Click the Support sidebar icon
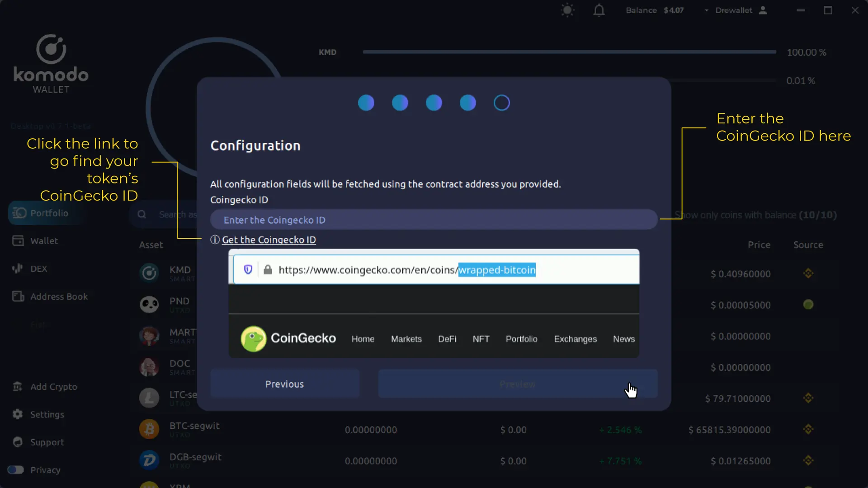This screenshot has height=488, width=868. coord(16,441)
